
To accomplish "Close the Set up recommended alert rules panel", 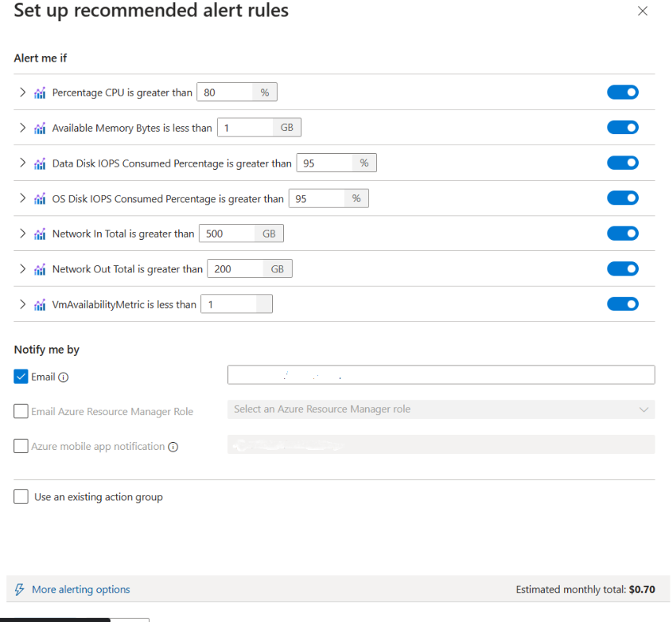I will click(643, 11).
